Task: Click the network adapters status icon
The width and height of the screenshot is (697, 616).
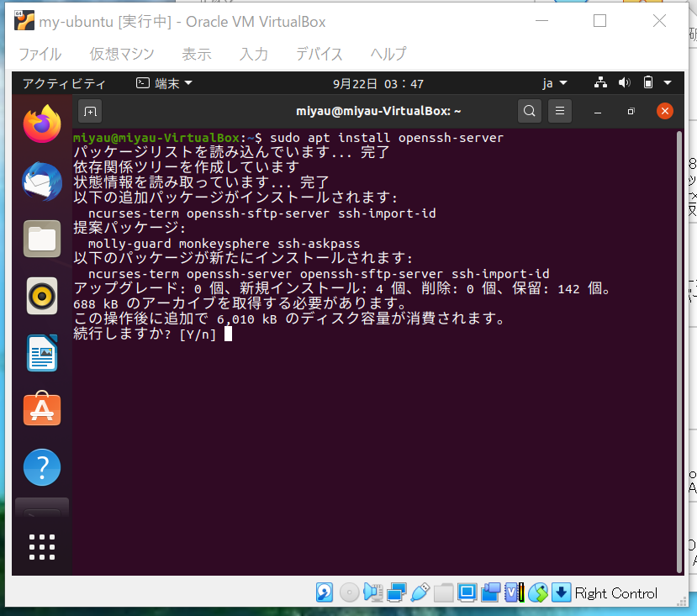Action: (397, 592)
